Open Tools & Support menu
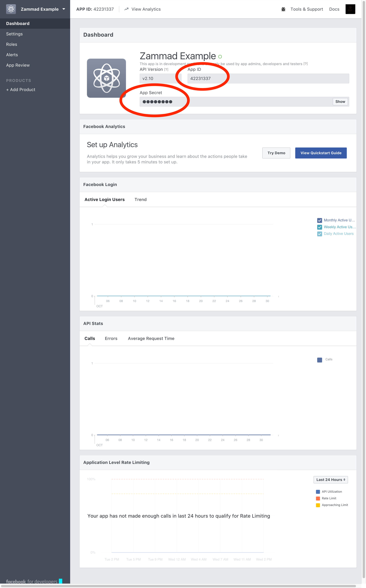 coord(307,9)
